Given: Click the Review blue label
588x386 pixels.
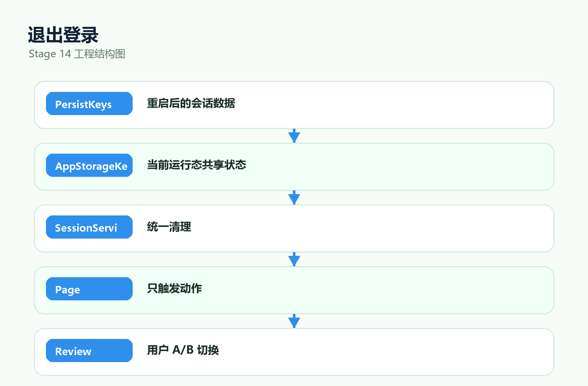Looking at the screenshot, I should tap(89, 351).
